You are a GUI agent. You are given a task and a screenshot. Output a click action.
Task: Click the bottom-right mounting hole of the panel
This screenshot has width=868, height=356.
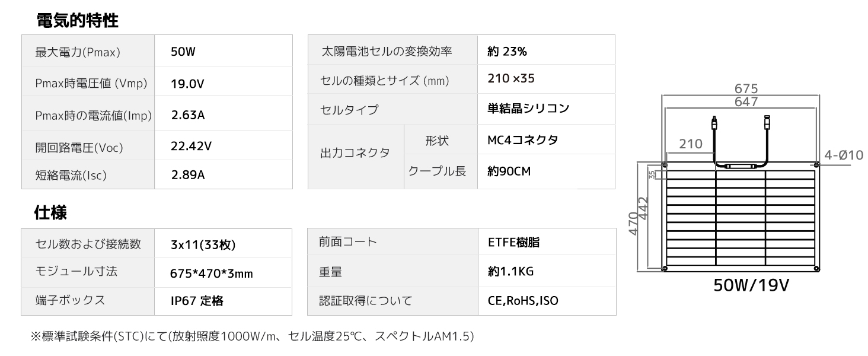tap(817, 269)
